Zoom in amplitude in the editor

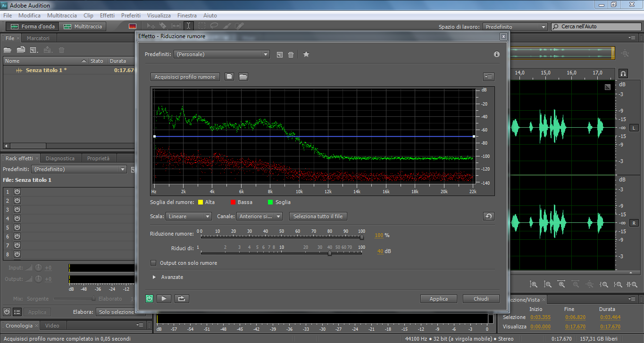tap(534, 285)
